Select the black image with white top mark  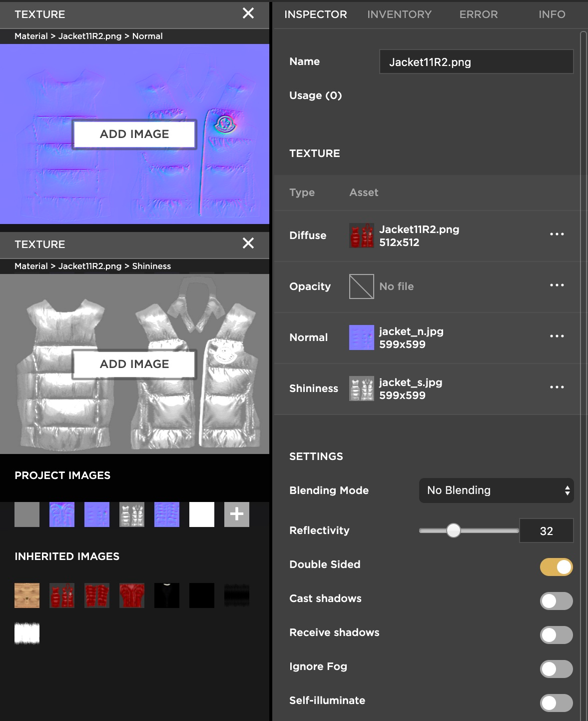point(167,595)
